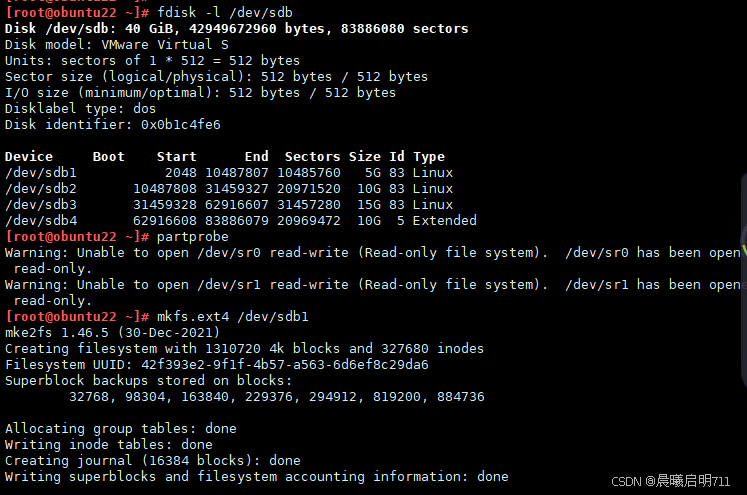Click the Sectors column header

pos(313,157)
